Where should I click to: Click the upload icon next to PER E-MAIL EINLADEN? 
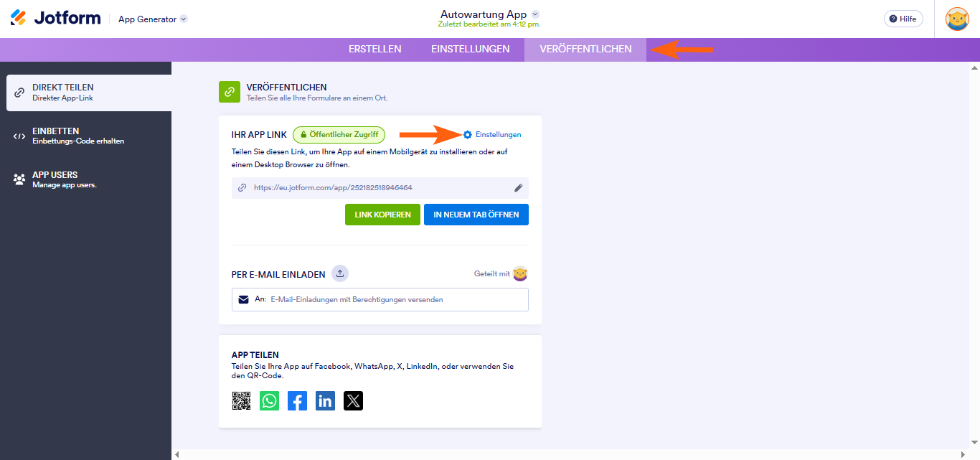(x=340, y=273)
